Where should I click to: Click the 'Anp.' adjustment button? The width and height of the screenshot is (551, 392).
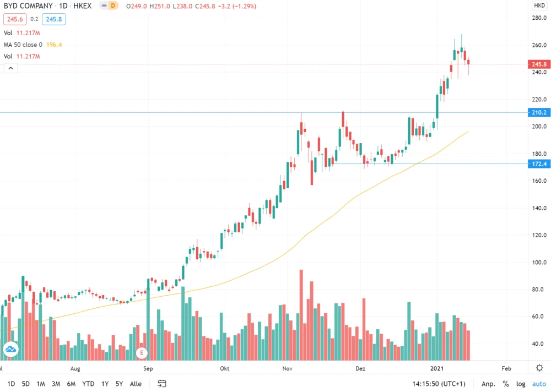coord(488,384)
